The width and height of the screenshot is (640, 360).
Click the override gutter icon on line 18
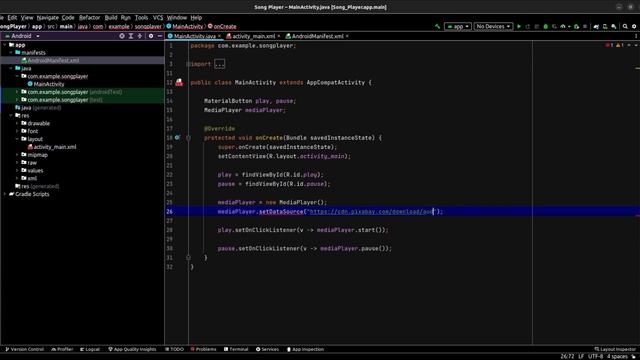pos(177,138)
